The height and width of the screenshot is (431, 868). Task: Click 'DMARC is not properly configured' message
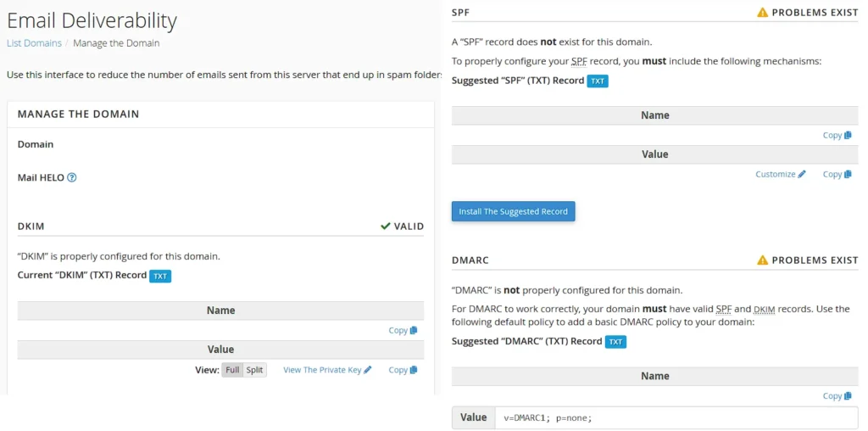567,290
